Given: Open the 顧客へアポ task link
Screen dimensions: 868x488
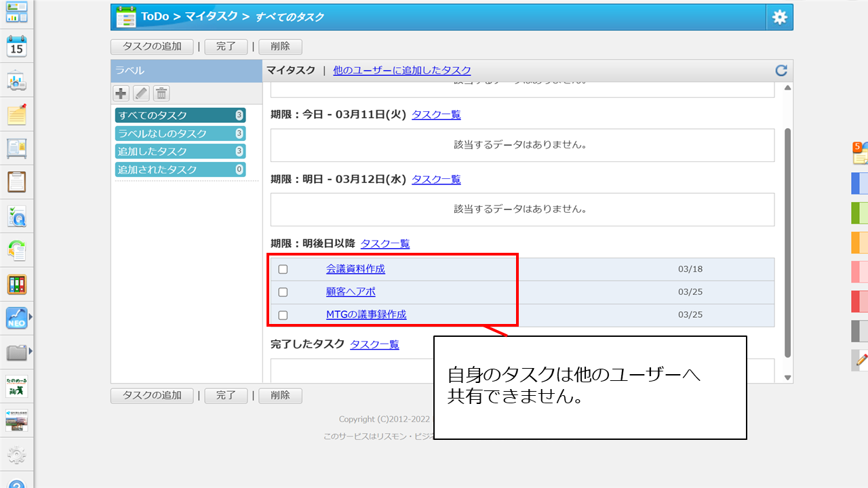Looking at the screenshot, I should click(351, 292).
